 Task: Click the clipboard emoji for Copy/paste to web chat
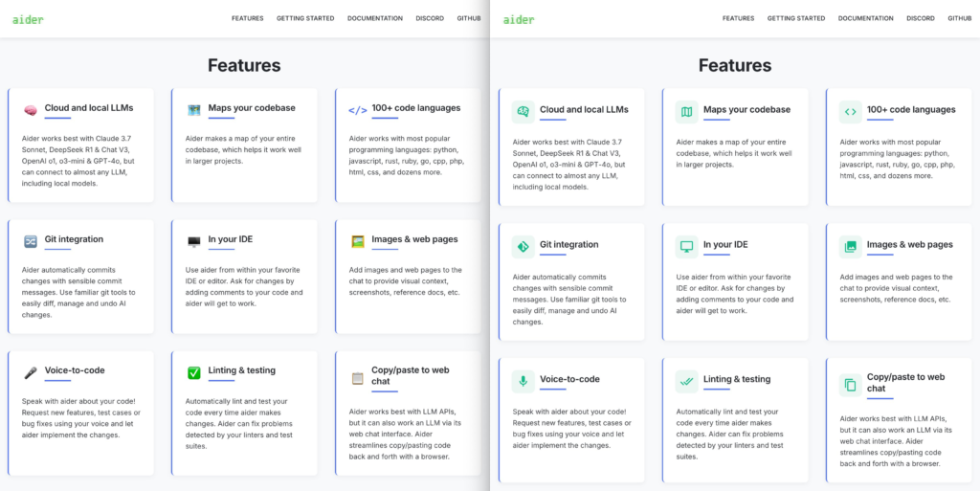[x=358, y=379]
